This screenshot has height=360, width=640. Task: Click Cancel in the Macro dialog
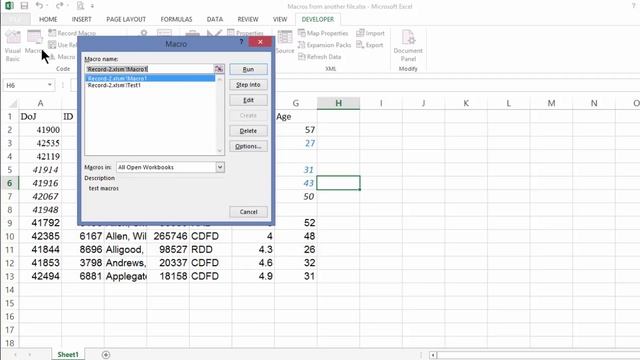[248, 212]
